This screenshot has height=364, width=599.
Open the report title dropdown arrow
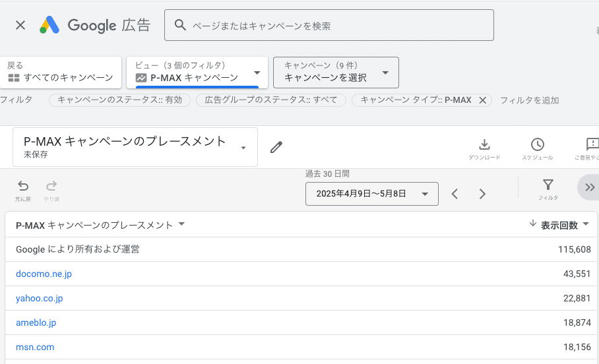pos(243,148)
